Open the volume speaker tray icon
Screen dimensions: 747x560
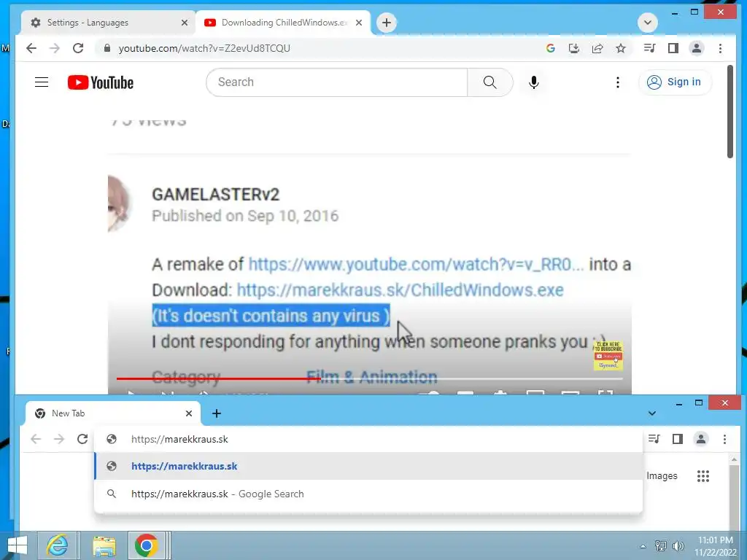pyautogui.click(x=678, y=545)
